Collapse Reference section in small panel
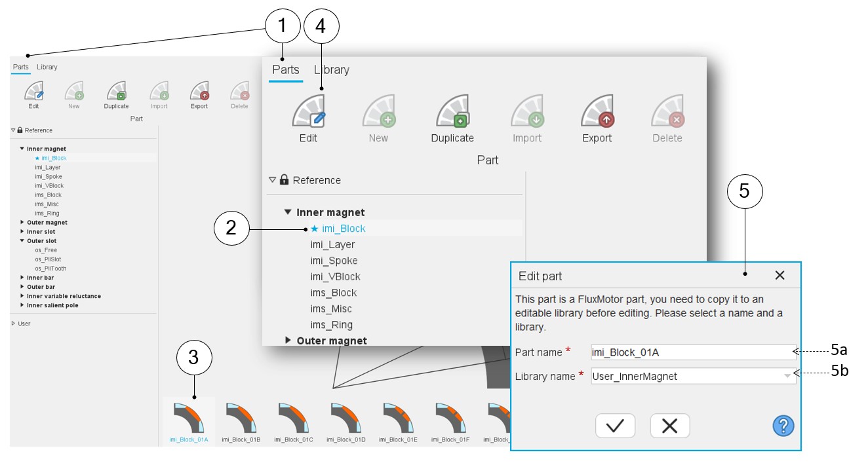The height and width of the screenshot is (465, 868). click(x=14, y=130)
